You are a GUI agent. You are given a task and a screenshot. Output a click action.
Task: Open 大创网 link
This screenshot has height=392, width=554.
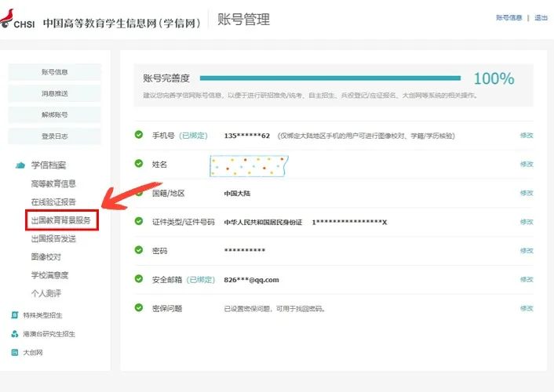point(33,353)
